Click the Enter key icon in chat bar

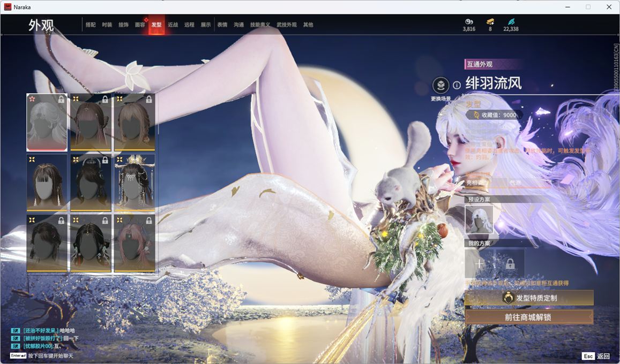pyautogui.click(x=18, y=355)
